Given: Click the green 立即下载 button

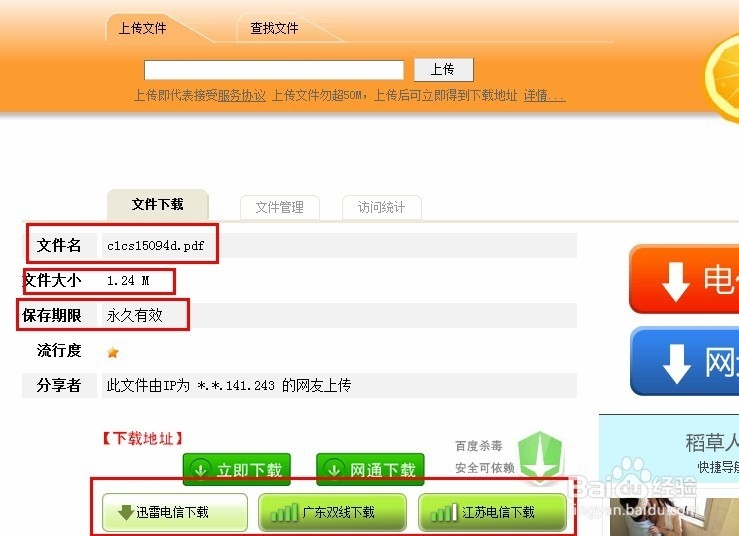Looking at the screenshot, I should pos(237,469).
